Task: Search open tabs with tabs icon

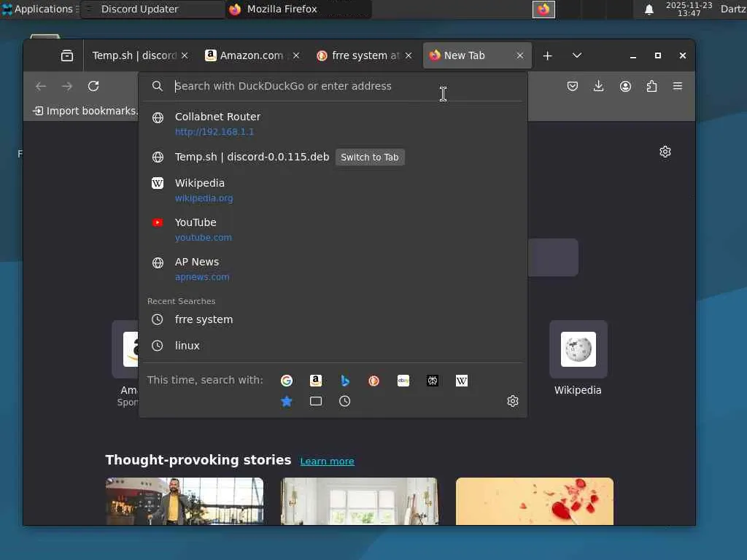Action: click(316, 402)
